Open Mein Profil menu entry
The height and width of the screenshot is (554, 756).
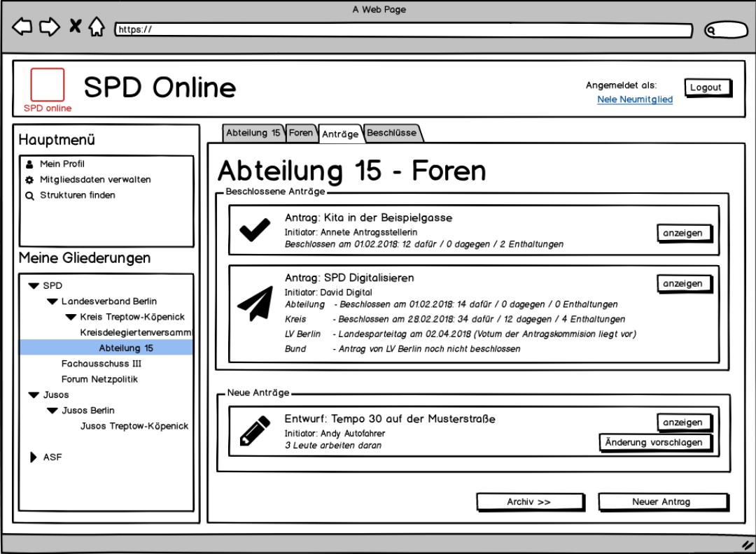62,164
